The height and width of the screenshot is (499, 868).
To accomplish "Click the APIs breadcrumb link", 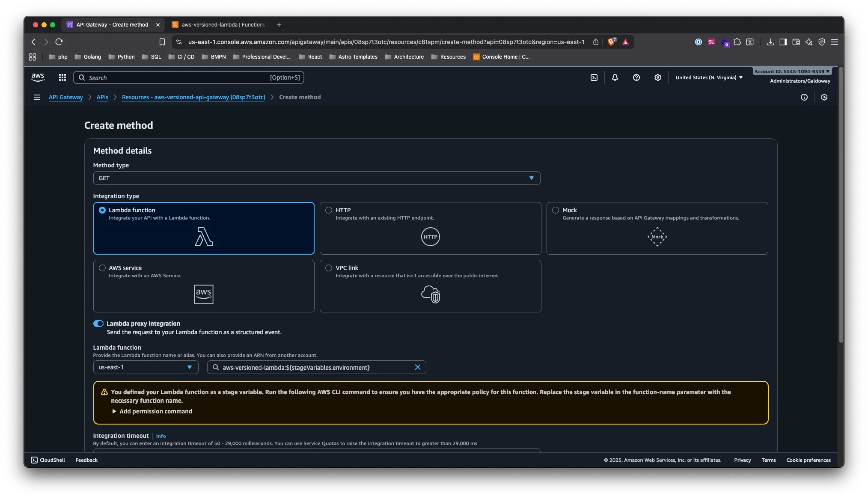I will pyautogui.click(x=102, y=97).
